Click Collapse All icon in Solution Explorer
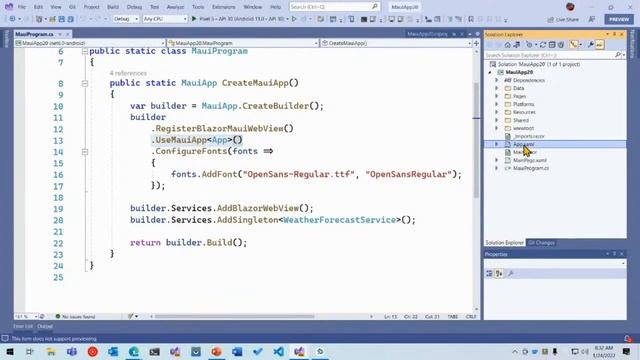This screenshot has width=640, height=360. pyautogui.click(x=552, y=45)
